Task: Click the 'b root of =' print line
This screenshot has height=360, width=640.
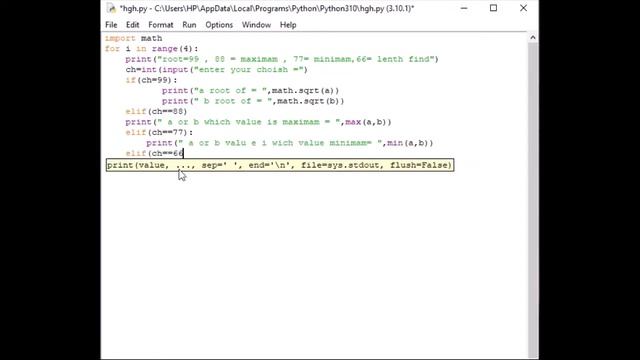Action: coord(253,101)
